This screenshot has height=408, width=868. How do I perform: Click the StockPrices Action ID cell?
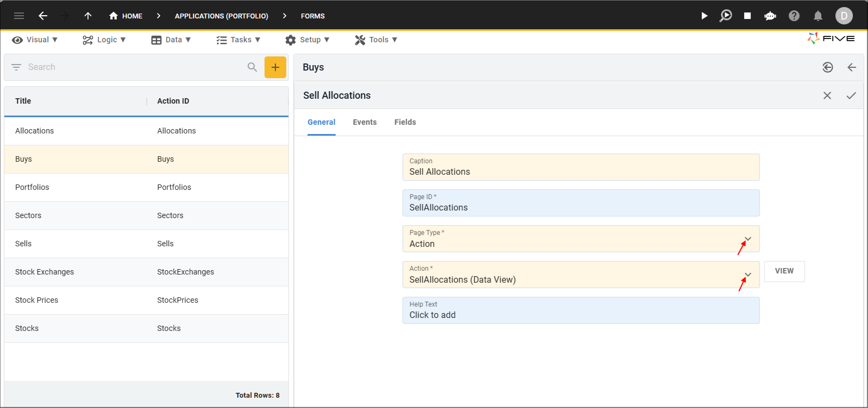click(178, 300)
